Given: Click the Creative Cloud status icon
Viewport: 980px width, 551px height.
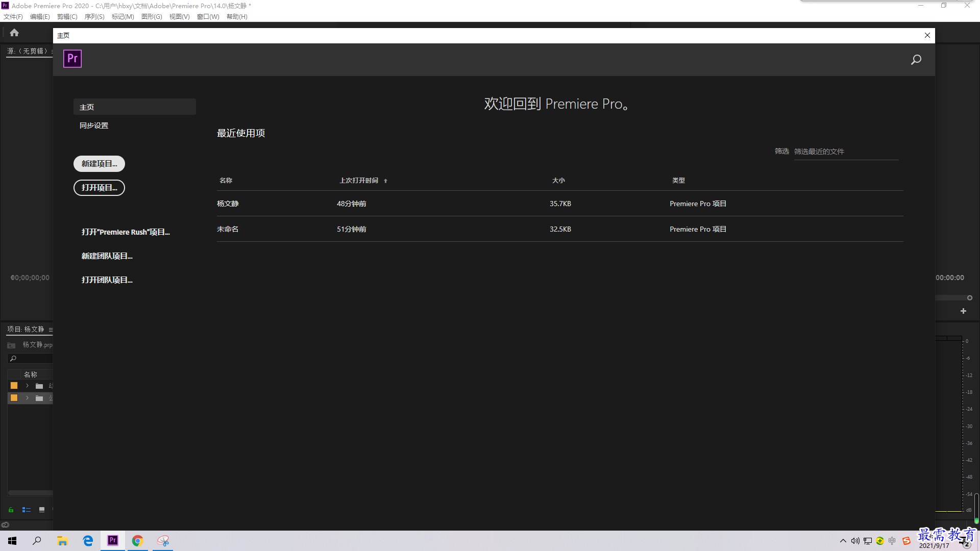Looking at the screenshot, I should (x=5, y=525).
